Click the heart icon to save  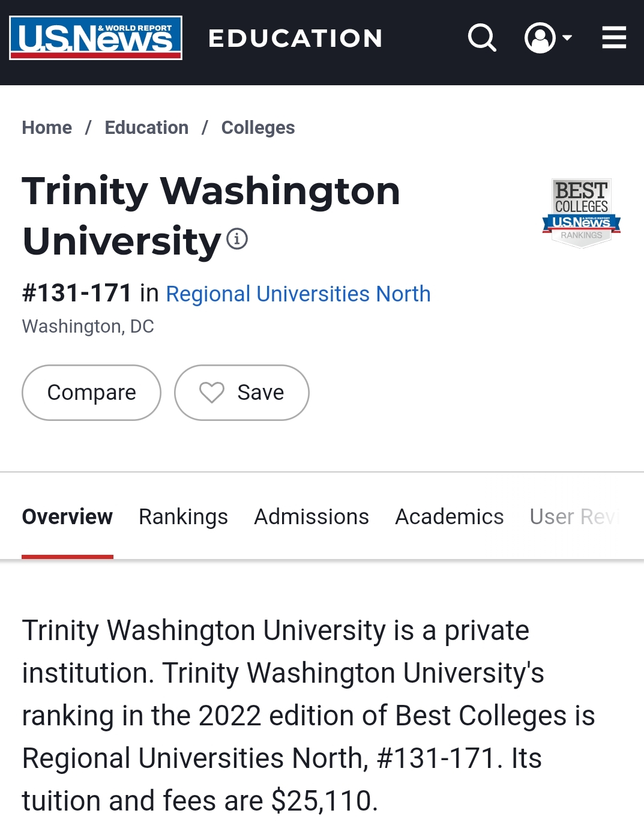click(211, 393)
